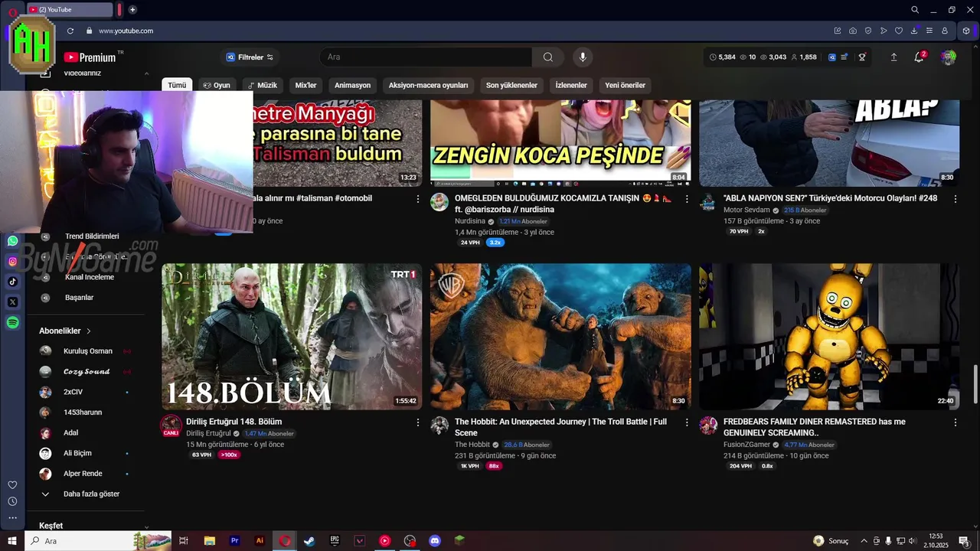980x551 pixels.
Task: Select the Tümü filter chip
Action: 177,85
